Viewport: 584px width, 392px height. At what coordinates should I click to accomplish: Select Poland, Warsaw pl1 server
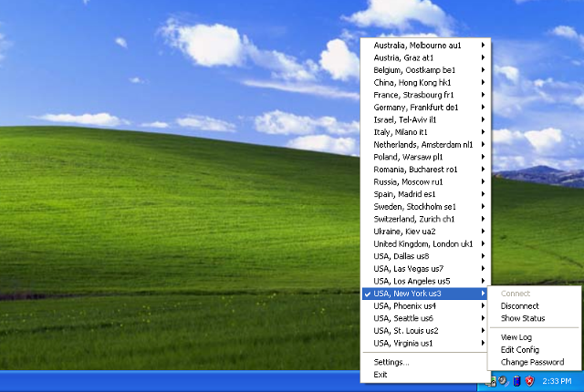[425, 157]
